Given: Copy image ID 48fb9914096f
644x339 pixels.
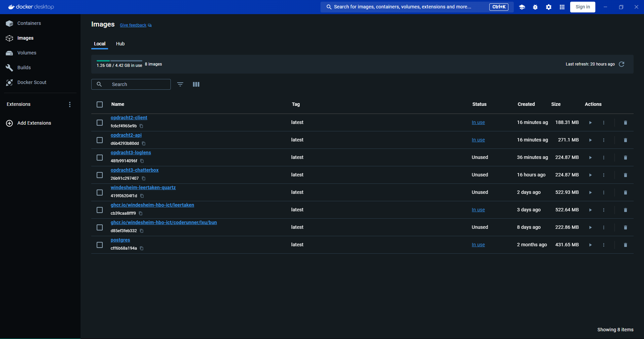Looking at the screenshot, I should 142,161.
